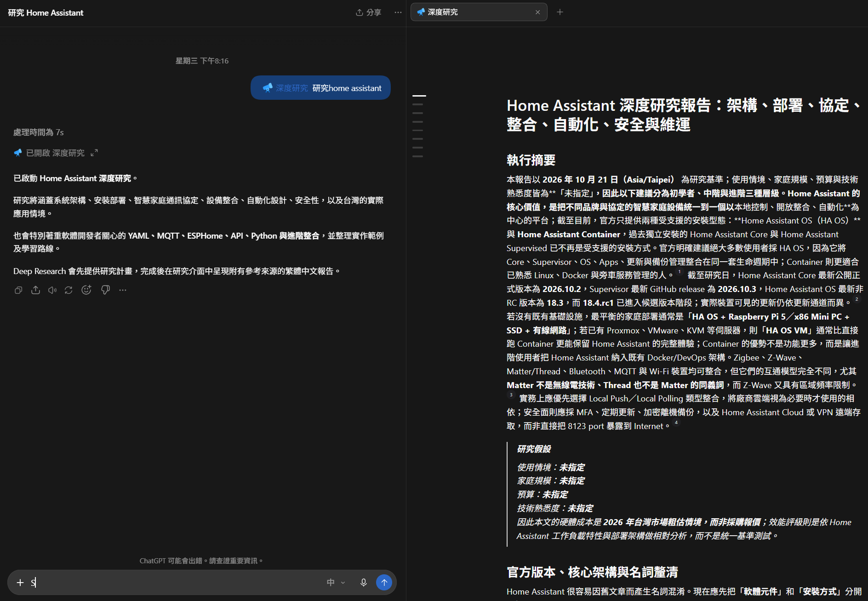
Task: Send the message with the blue arrow
Action: [384, 583]
